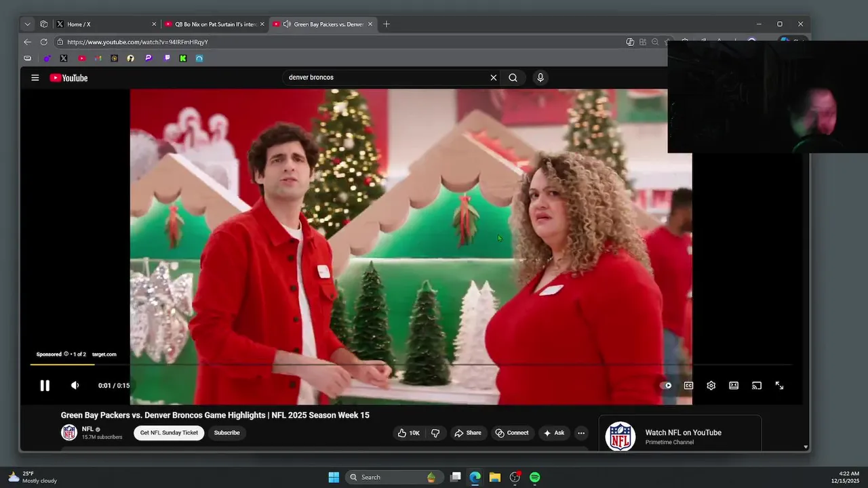868x488 pixels.
Task: Click the address bar URL
Action: (138, 42)
